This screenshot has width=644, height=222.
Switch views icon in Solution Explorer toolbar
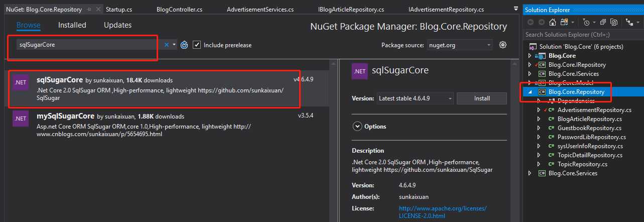click(x=564, y=22)
